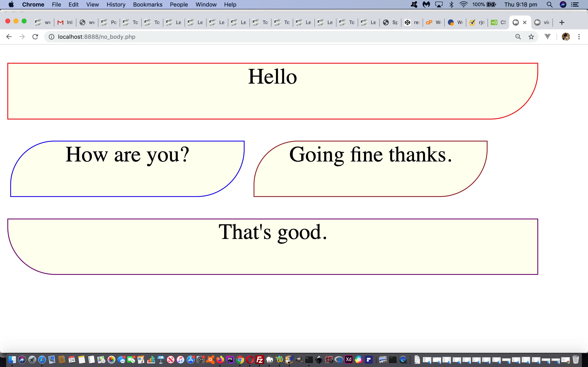Click the new tab plus button
Screen dimensions: 588x367
tap(561, 22)
